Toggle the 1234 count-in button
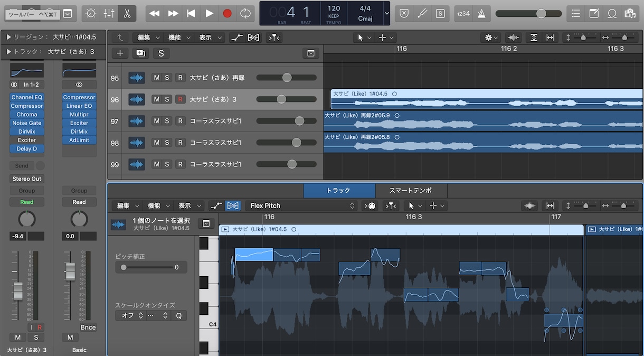The width and height of the screenshot is (644, 356). (463, 14)
